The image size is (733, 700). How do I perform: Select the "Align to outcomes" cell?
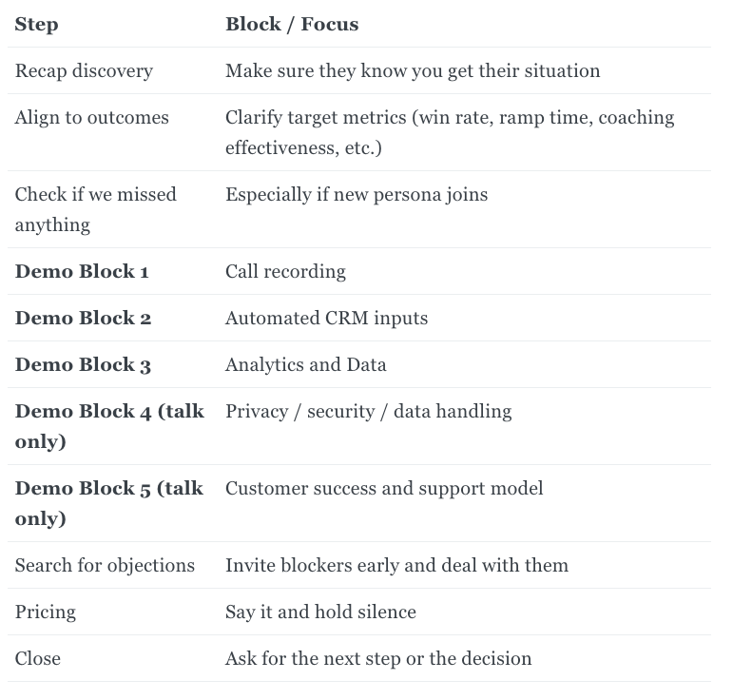click(91, 118)
